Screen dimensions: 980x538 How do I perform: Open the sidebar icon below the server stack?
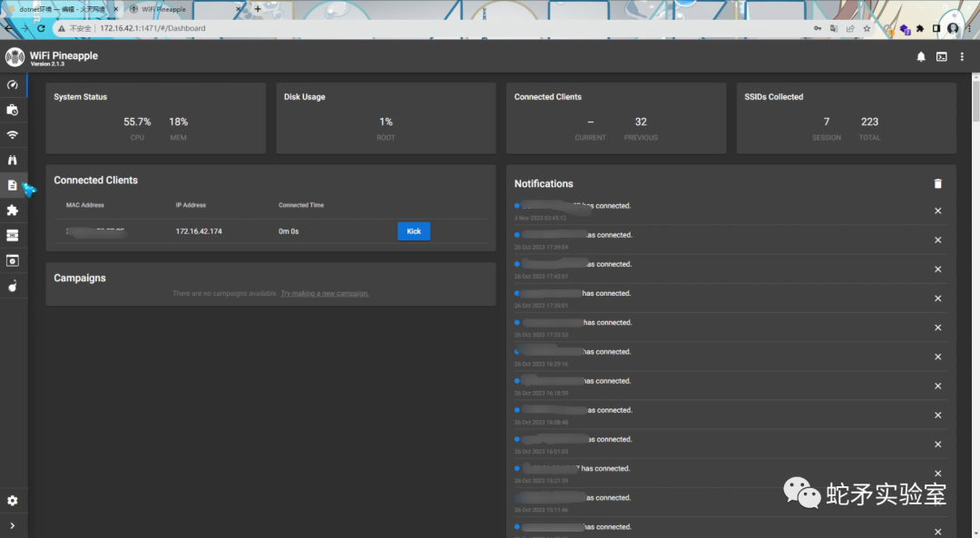coord(13,260)
